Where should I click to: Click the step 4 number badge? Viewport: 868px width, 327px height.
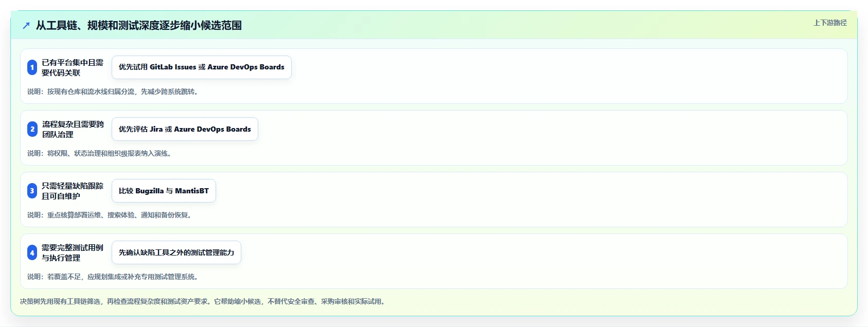(32, 252)
